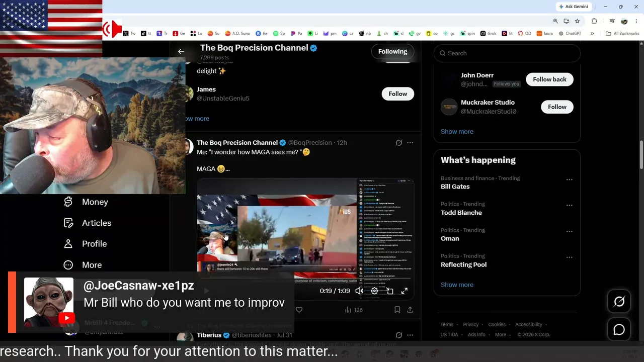Click the page vertical scrollbar thumb

(641, 154)
